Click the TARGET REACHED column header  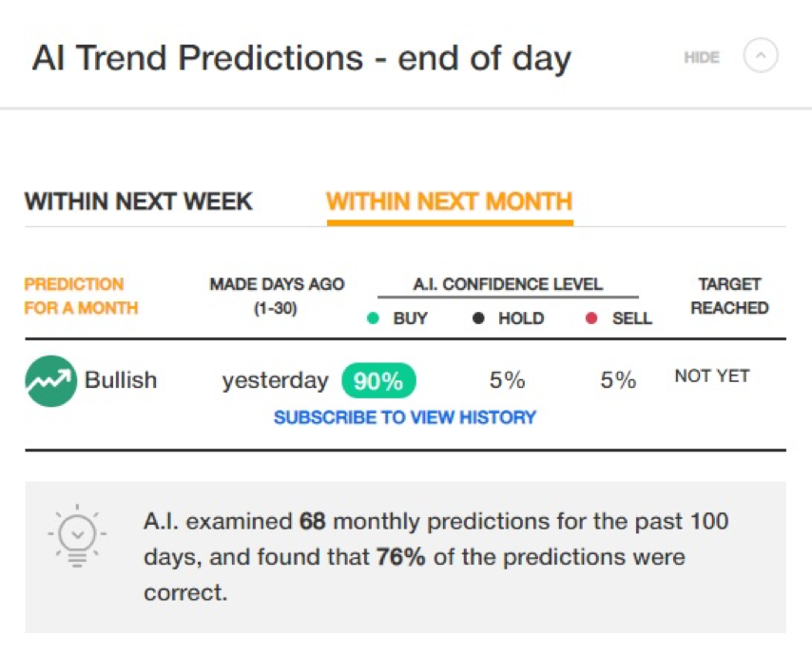(729, 297)
